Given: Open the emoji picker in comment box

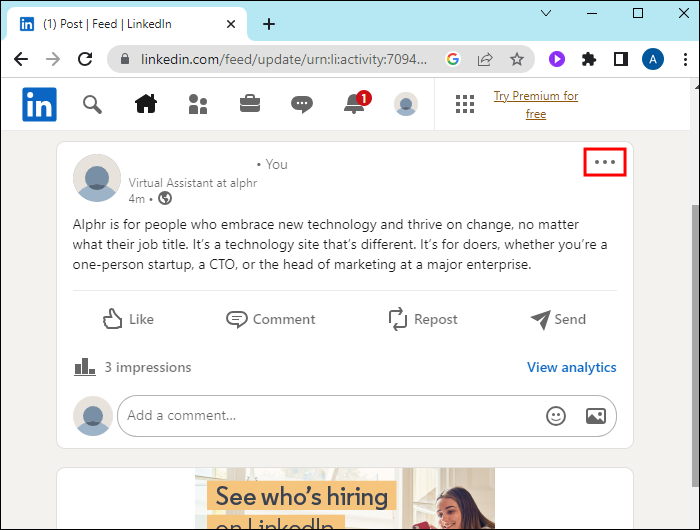Looking at the screenshot, I should 556,416.
